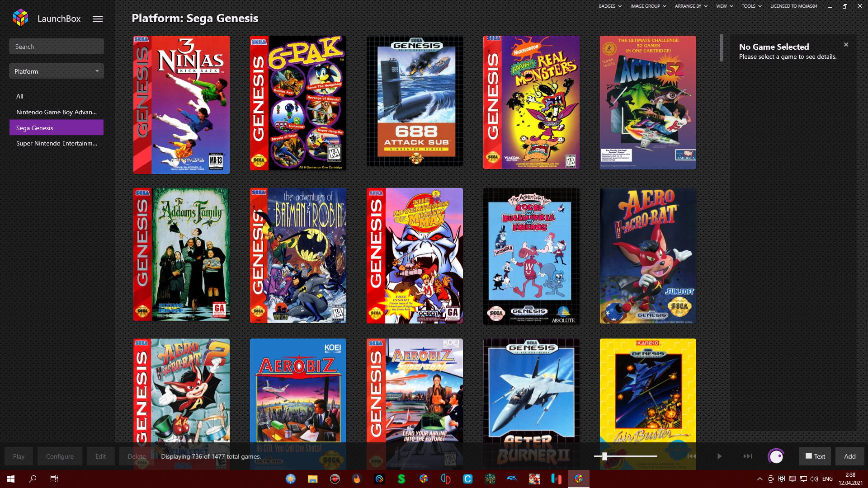Viewport: 868px width, 488px height.
Task: Open the Windows Start menu
Action: click(x=11, y=479)
